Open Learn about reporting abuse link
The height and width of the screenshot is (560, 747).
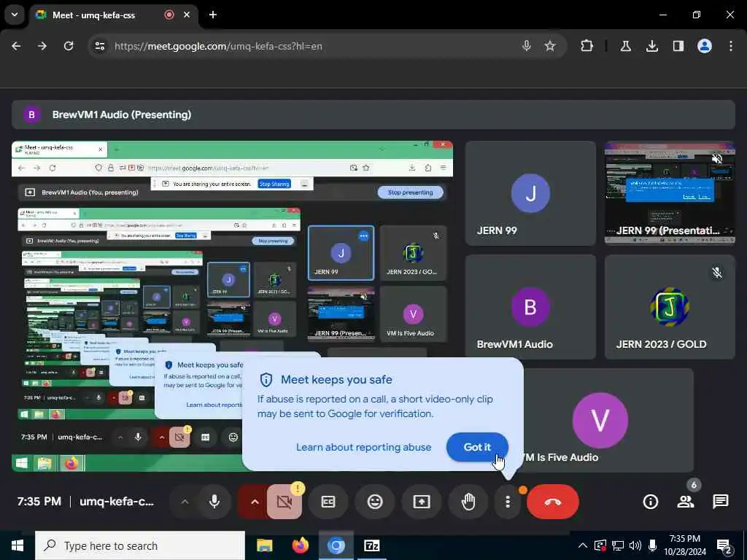(x=363, y=447)
